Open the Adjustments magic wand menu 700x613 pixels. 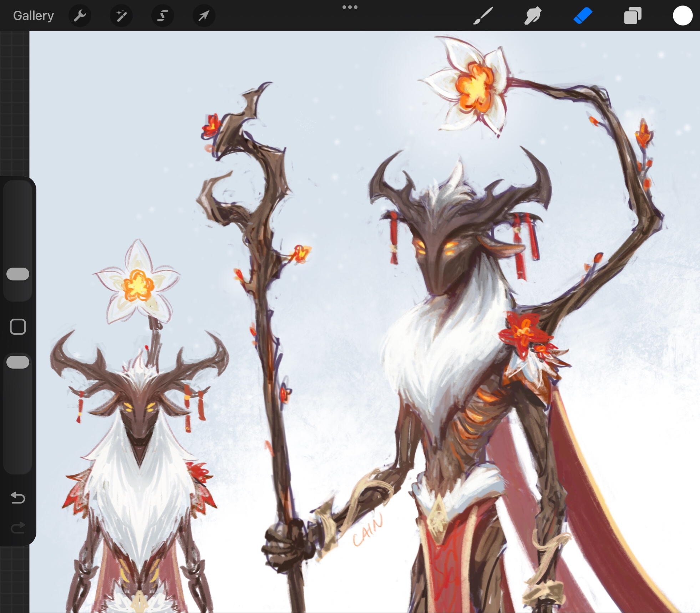point(121,16)
